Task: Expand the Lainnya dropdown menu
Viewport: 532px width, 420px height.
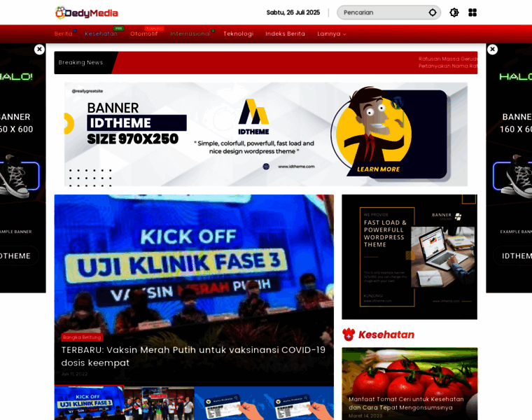Action: click(x=332, y=34)
